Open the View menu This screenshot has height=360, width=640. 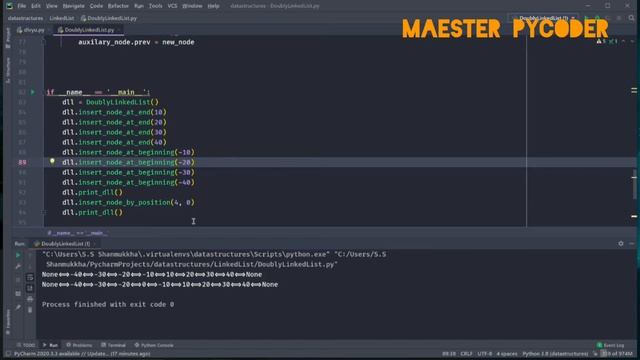51,6
